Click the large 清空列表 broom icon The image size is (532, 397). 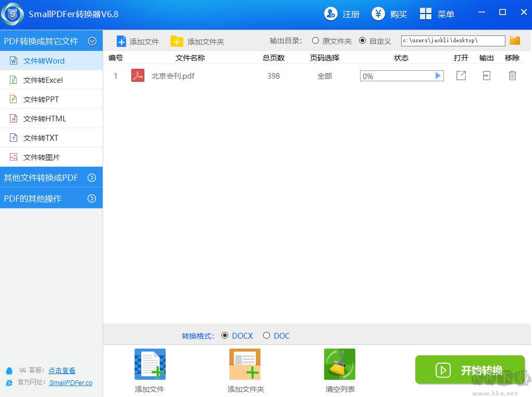(x=339, y=364)
